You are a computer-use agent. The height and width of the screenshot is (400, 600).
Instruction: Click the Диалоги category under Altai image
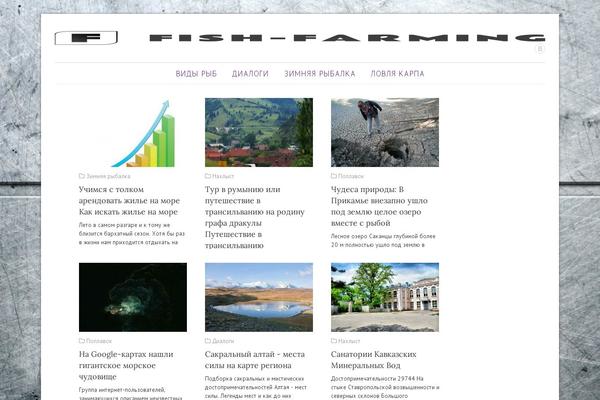click(x=223, y=341)
